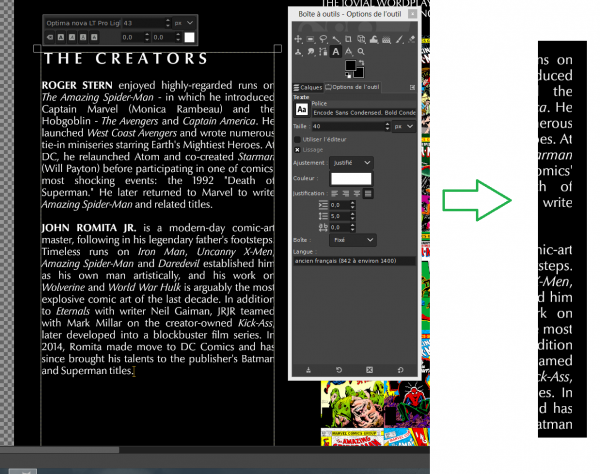
Task: Set justification to filled
Action: click(x=368, y=194)
